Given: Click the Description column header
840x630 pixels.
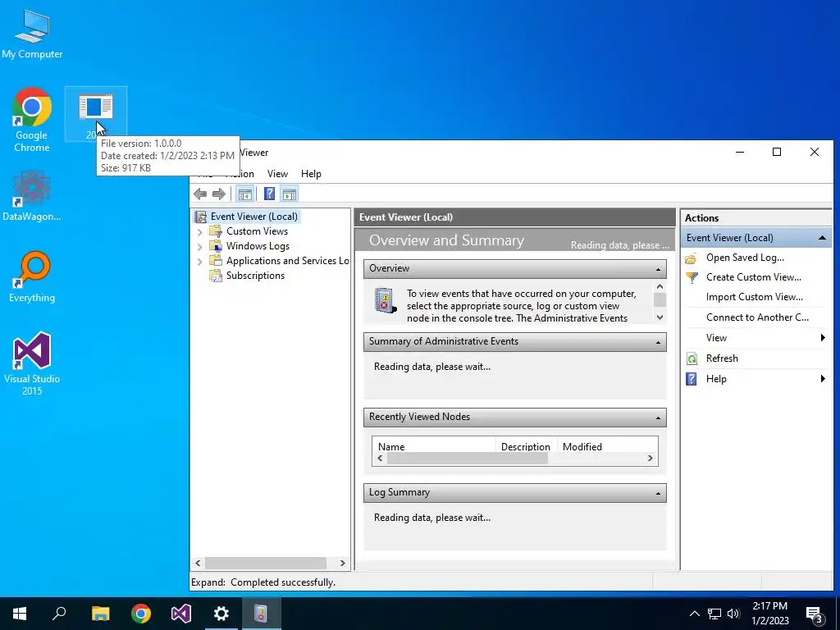Looking at the screenshot, I should [526, 446].
